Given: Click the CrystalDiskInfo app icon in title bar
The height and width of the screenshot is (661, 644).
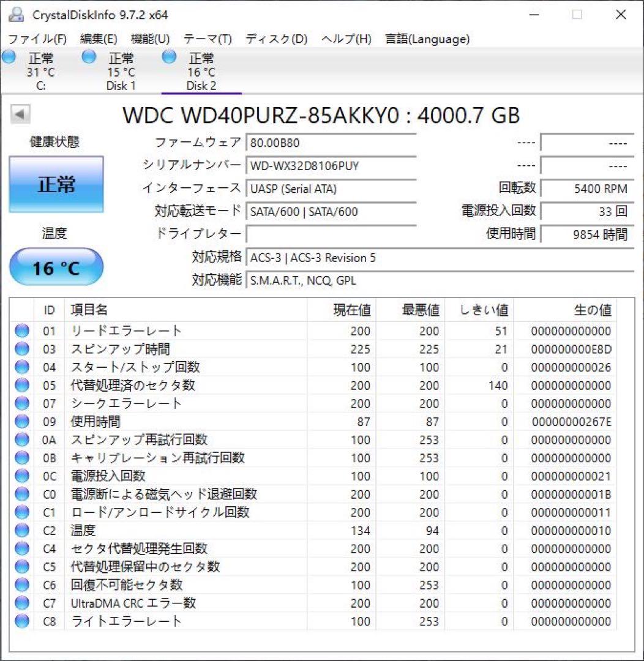Looking at the screenshot, I should pos(16,15).
